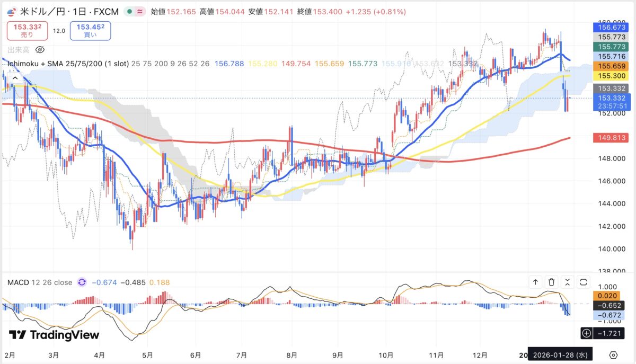Click the purple MACD refresh icon

82,282
